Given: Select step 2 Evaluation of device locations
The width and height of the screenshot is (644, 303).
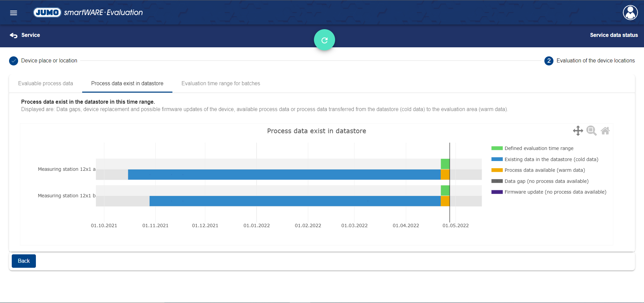Looking at the screenshot, I should (x=549, y=61).
